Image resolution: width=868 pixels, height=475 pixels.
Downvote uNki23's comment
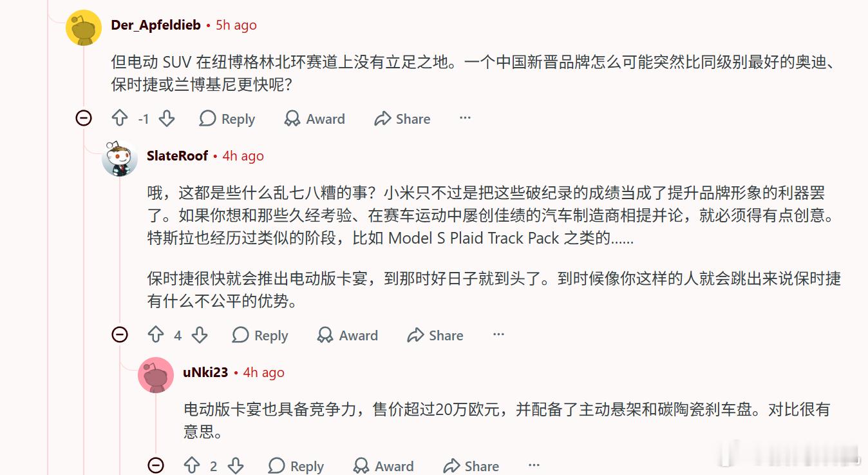tap(236, 466)
